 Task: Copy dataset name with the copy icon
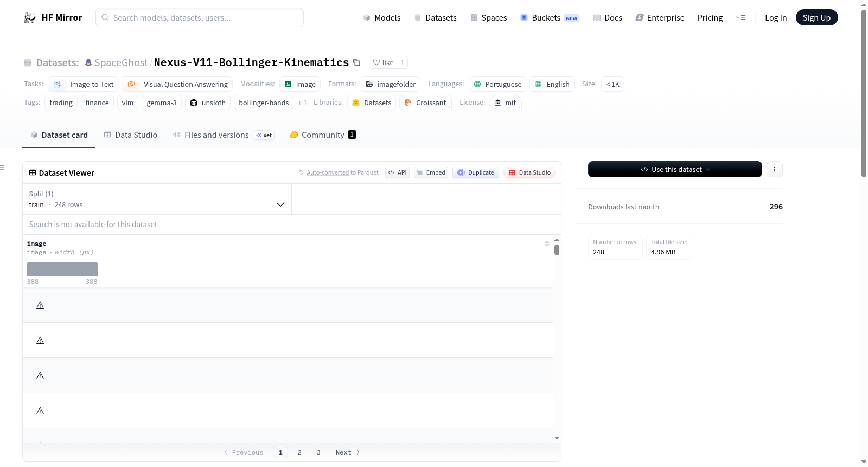click(356, 62)
